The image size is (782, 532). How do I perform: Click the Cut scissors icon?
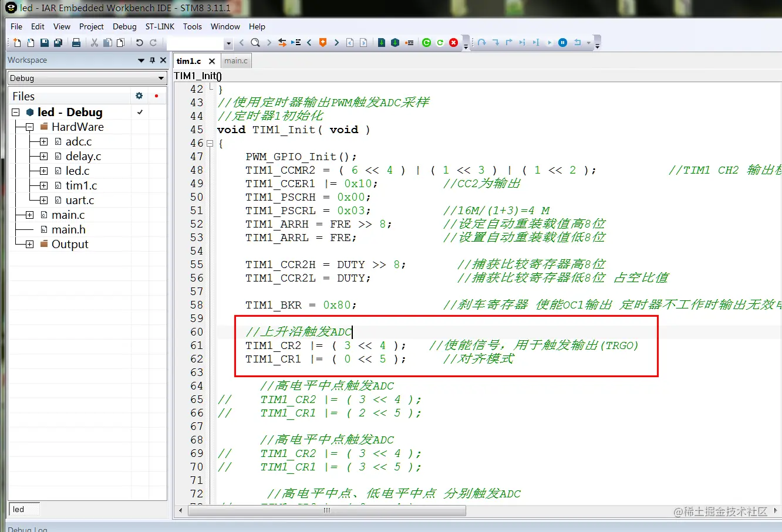(95, 42)
